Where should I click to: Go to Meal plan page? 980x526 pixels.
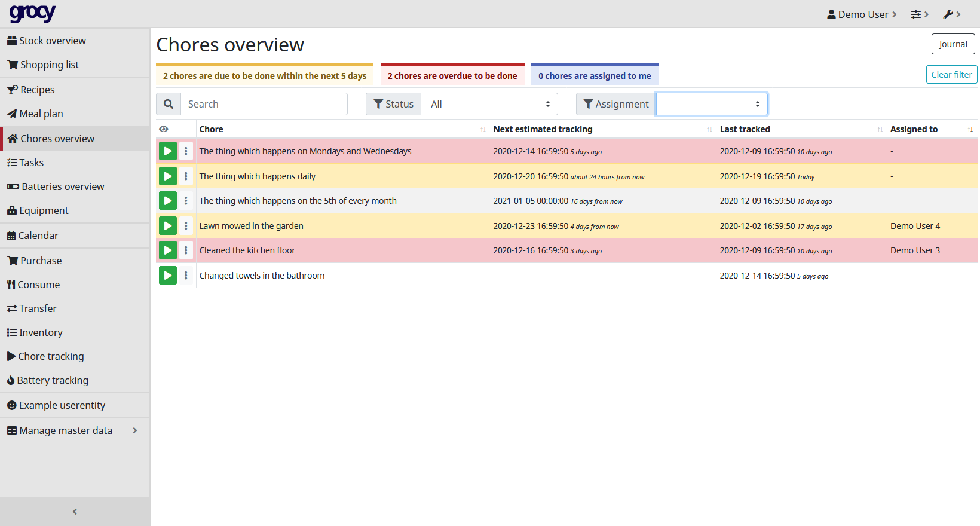tap(41, 114)
